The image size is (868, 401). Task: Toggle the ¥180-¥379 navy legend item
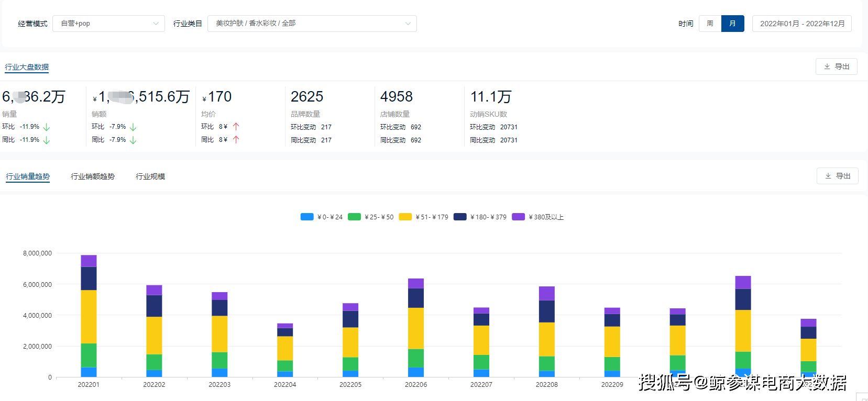point(480,217)
